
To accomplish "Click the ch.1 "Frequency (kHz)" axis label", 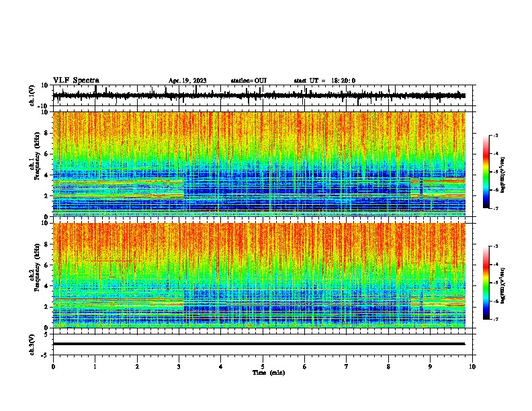I will (x=37, y=156).
